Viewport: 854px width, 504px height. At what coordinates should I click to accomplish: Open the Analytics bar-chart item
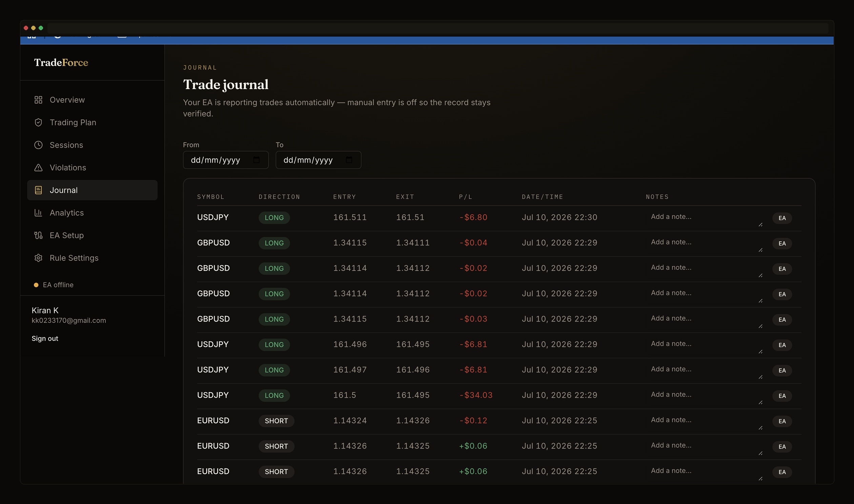92,213
